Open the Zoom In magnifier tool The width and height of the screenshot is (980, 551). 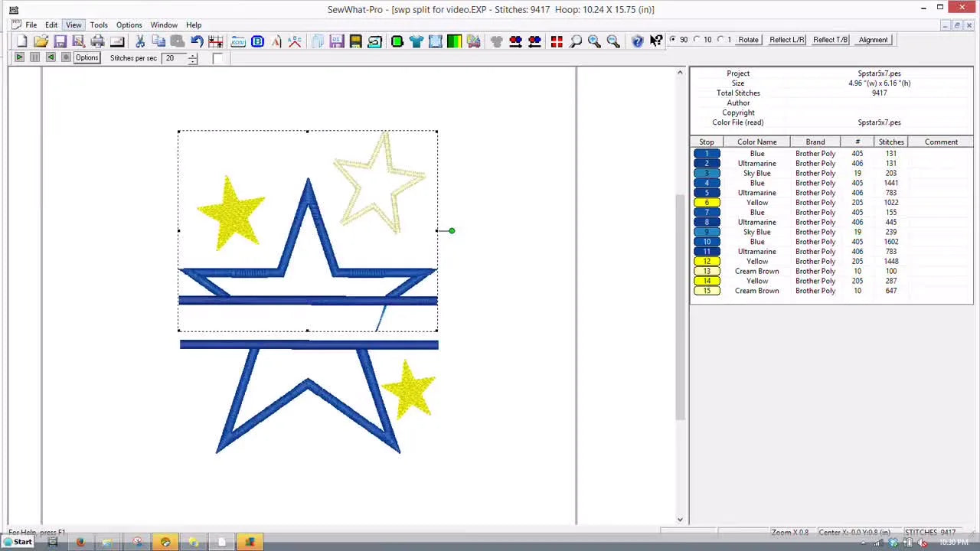pos(594,41)
